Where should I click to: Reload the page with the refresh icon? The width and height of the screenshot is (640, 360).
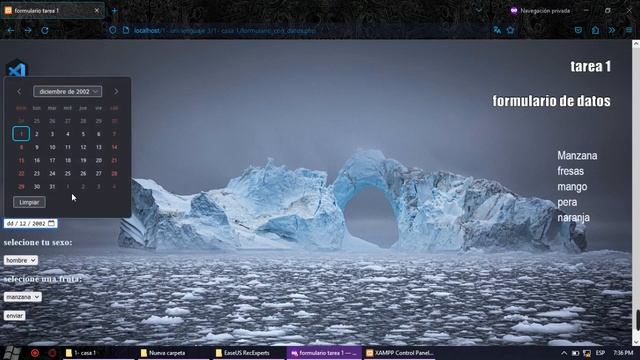tap(45, 30)
